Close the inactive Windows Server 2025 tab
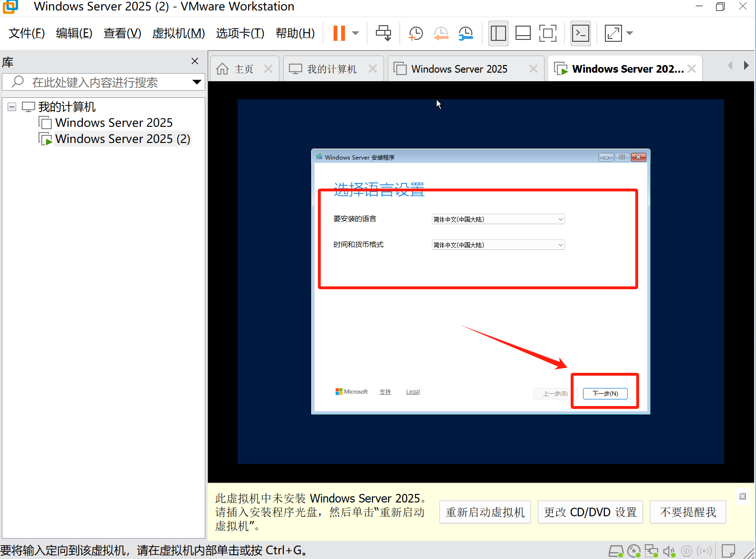 534,69
